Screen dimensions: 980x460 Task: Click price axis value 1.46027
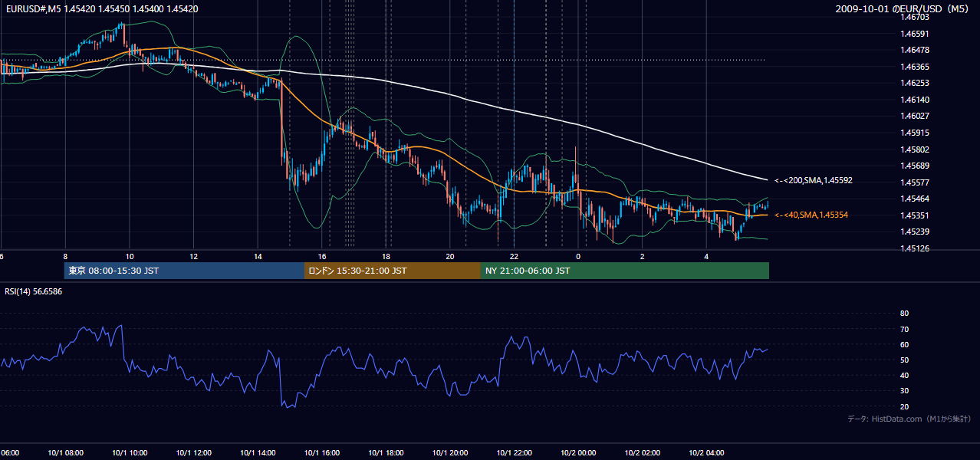click(914, 117)
